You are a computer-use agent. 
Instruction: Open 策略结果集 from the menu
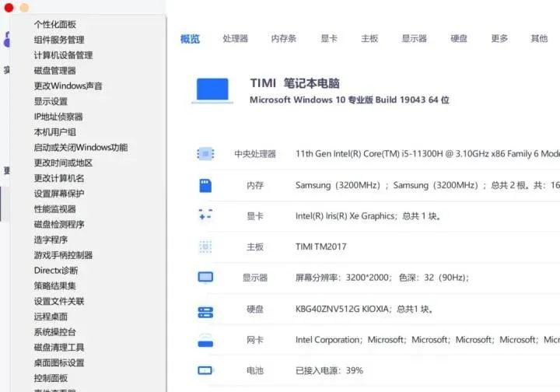[x=55, y=285]
